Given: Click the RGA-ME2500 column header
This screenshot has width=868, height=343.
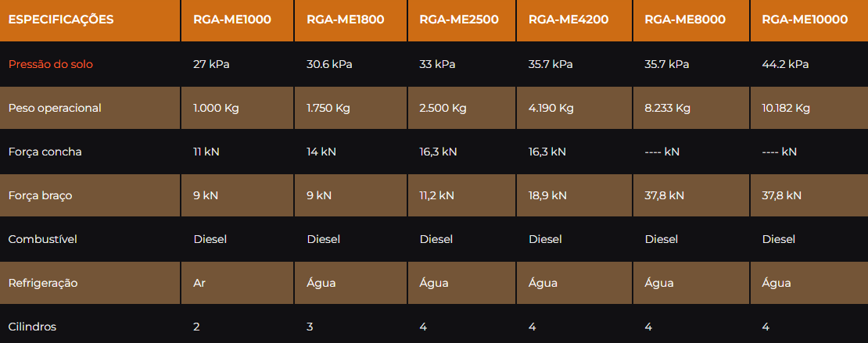Looking at the screenshot, I should [459, 20].
